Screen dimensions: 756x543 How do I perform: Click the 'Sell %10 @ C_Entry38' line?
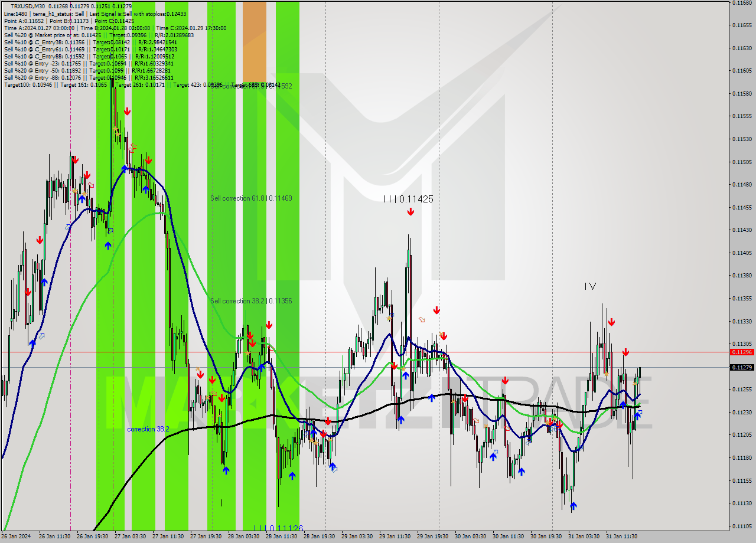click(x=90, y=42)
